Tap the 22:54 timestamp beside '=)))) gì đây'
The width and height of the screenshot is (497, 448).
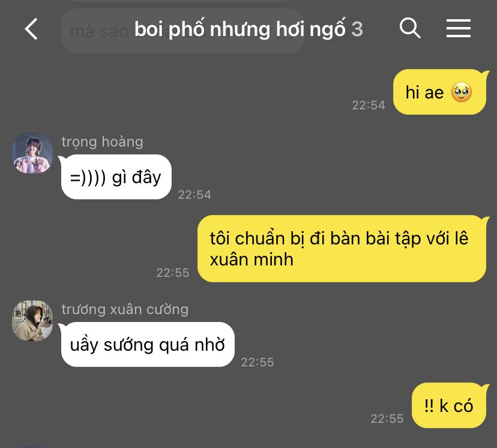tap(194, 195)
